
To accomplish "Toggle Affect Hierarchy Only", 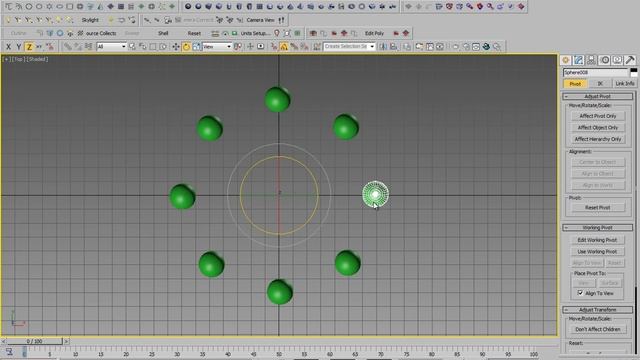I will [x=598, y=139].
